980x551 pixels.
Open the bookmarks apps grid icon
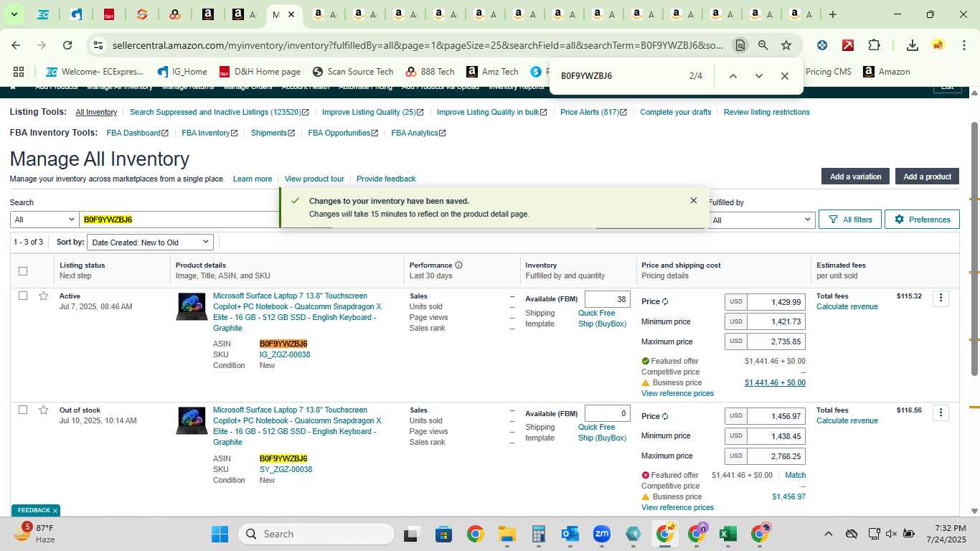coord(19,72)
